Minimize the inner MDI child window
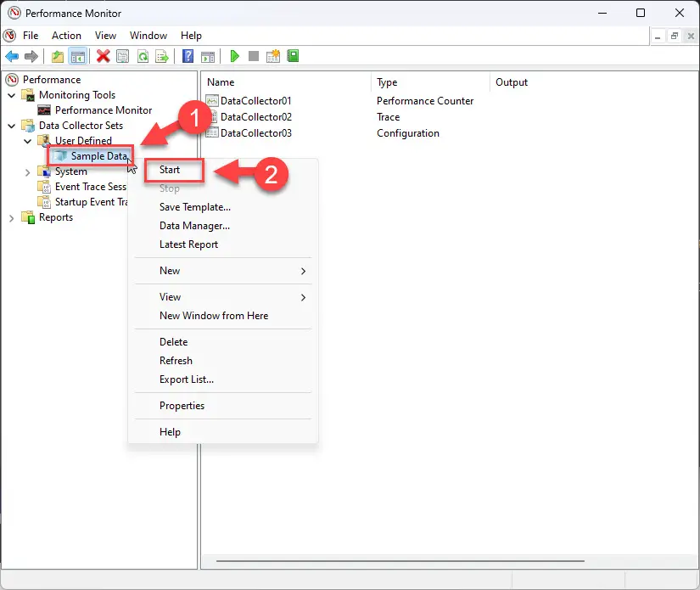Image resolution: width=700 pixels, height=590 pixels. pos(658,37)
